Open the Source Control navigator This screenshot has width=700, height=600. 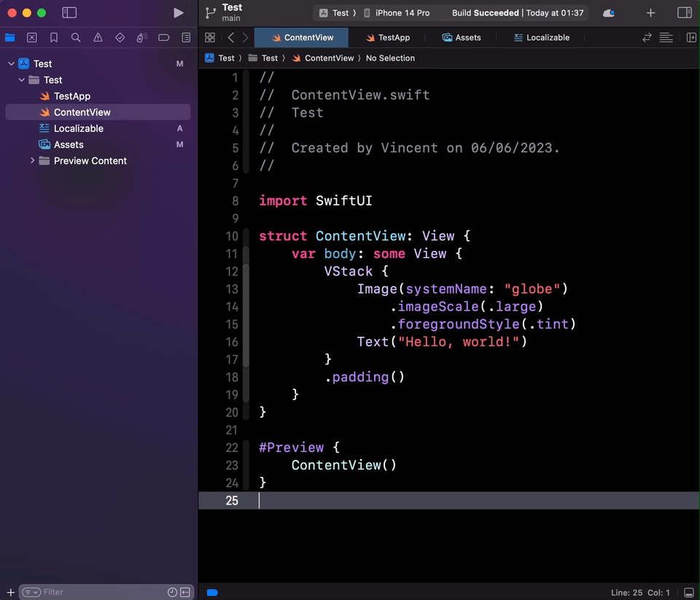pos(31,37)
